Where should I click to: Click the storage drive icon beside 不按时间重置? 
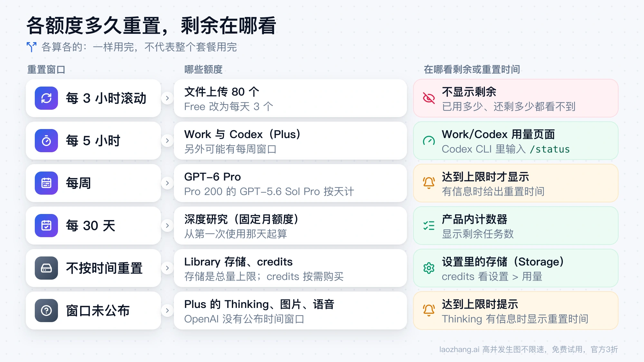click(x=46, y=268)
